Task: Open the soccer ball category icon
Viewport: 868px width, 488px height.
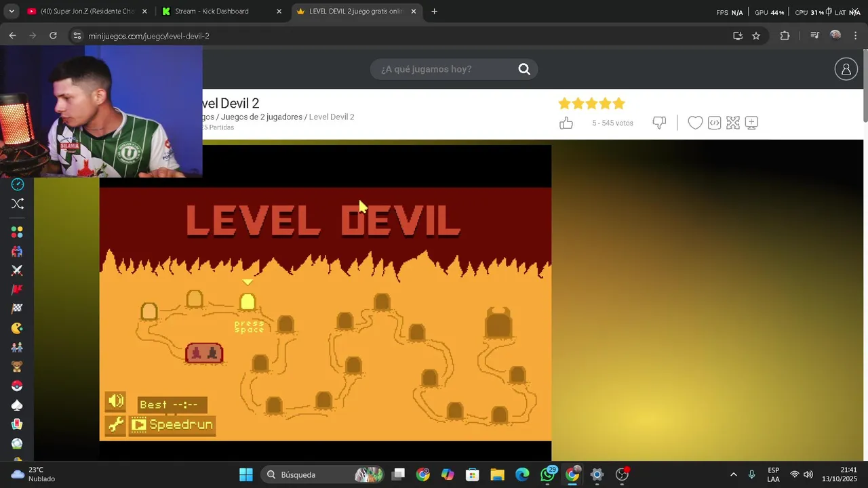Action: tap(18, 444)
